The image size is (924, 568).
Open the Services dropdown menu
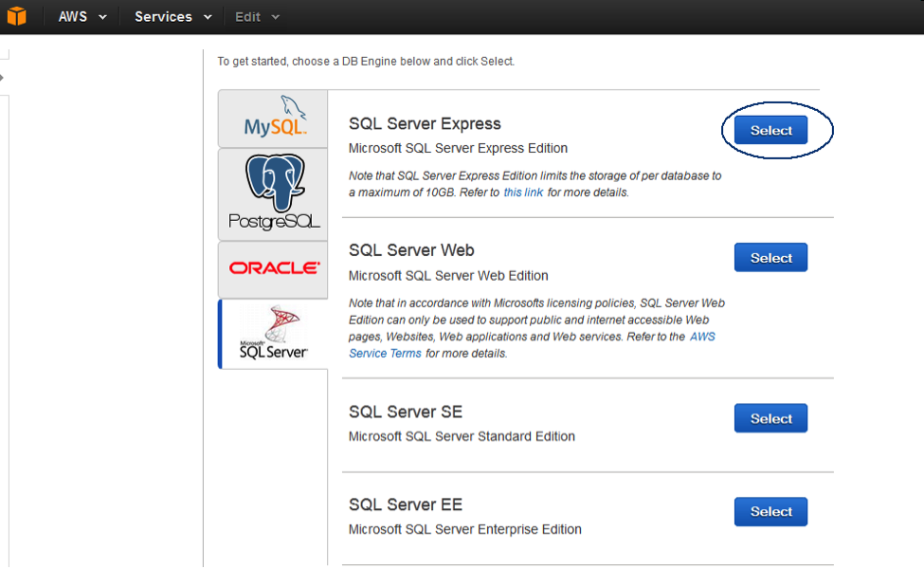click(172, 16)
